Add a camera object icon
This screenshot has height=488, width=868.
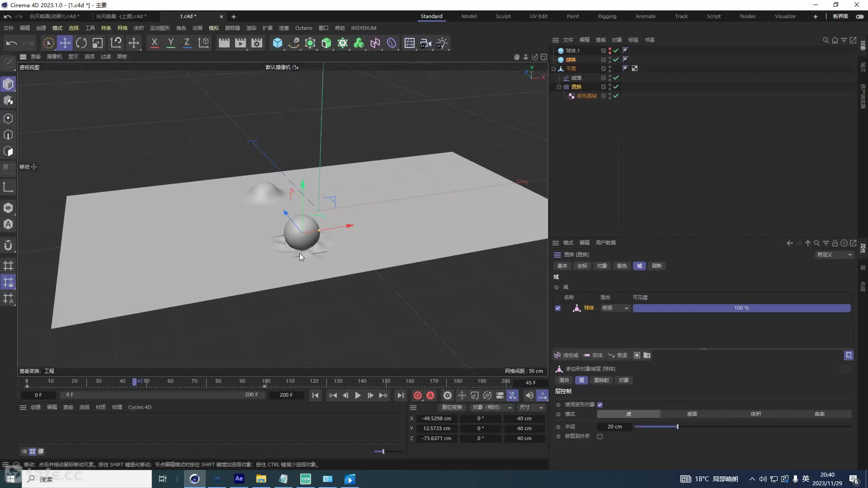click(x=425, y=43)
